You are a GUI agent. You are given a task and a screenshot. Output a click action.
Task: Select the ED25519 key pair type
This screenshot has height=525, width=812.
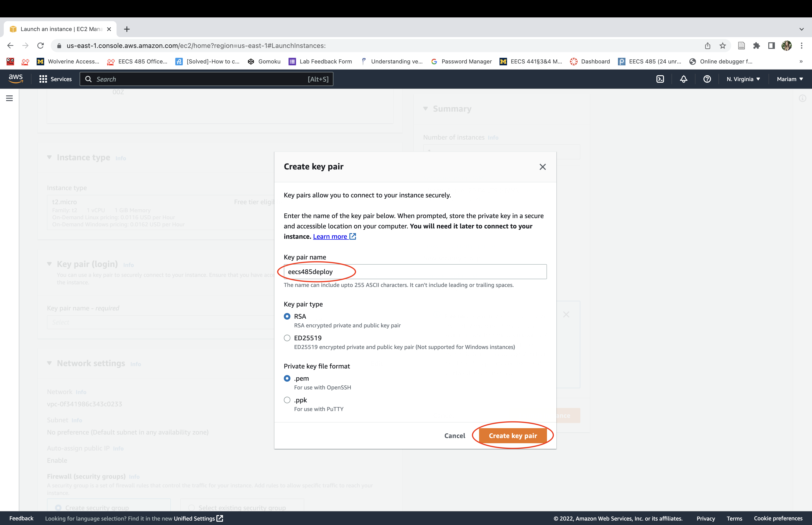coord(287,338)
